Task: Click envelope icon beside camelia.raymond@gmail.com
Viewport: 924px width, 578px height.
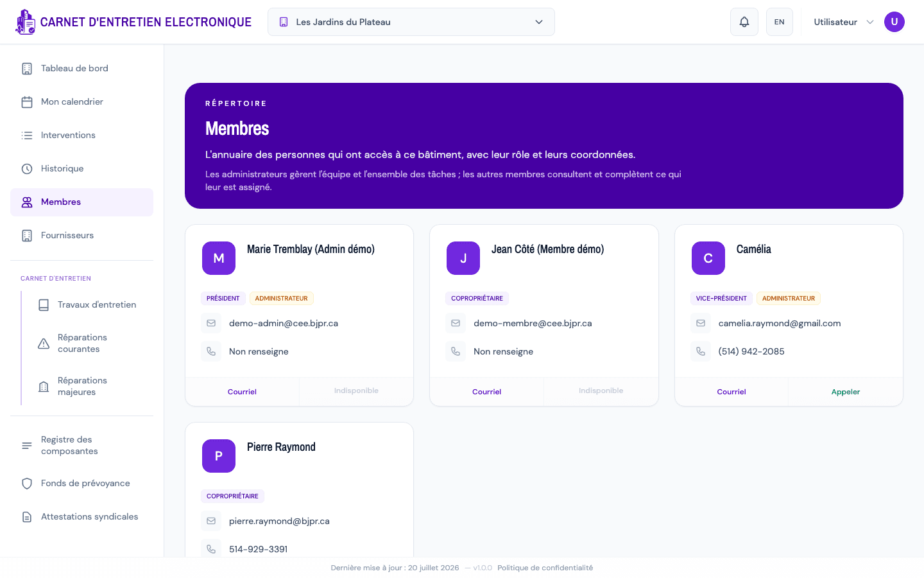Action: tap(701, 323)
